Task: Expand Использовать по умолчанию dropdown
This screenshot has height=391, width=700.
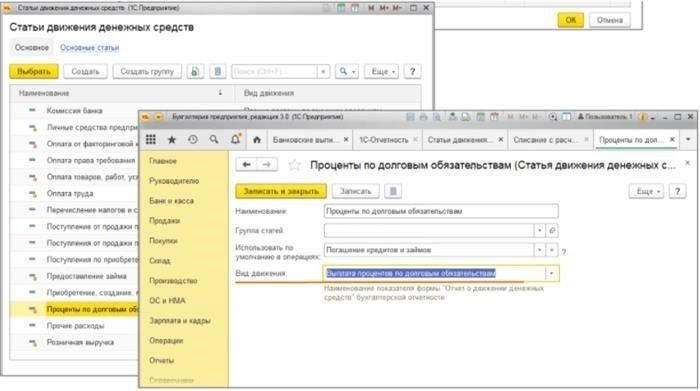Action: (x=540, y=250)
